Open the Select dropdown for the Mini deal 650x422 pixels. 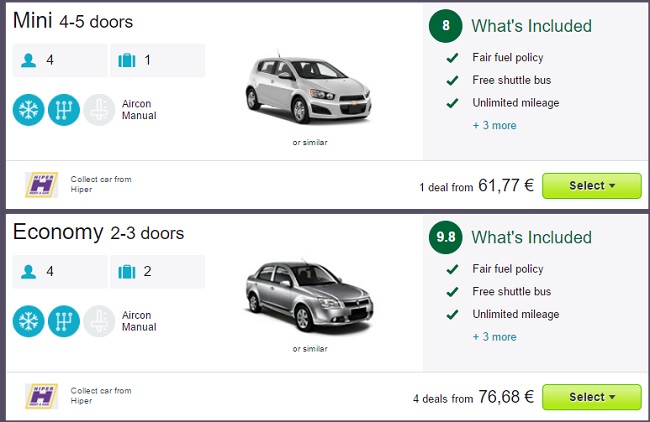(x=592, y=186)
